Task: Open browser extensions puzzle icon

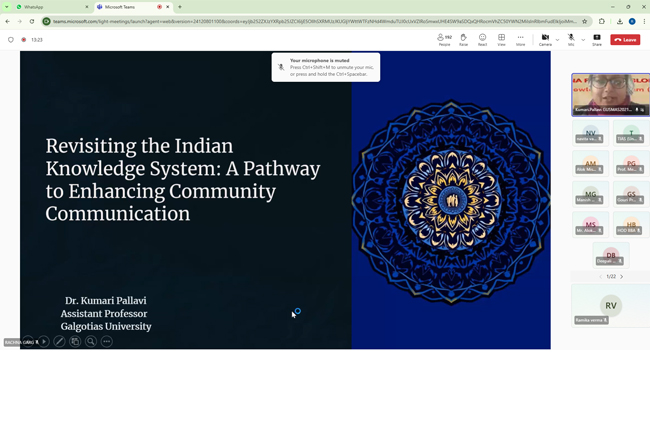Action: coord(602,22)
